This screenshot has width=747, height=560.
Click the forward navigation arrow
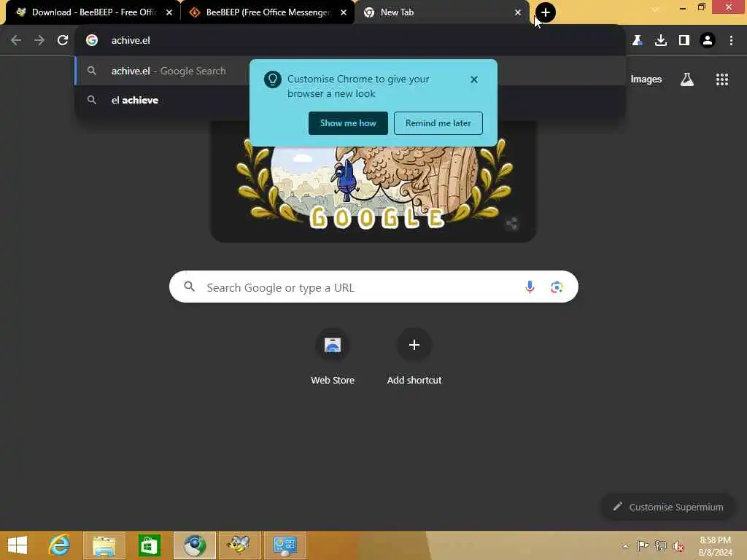click(x=39, y=41)
